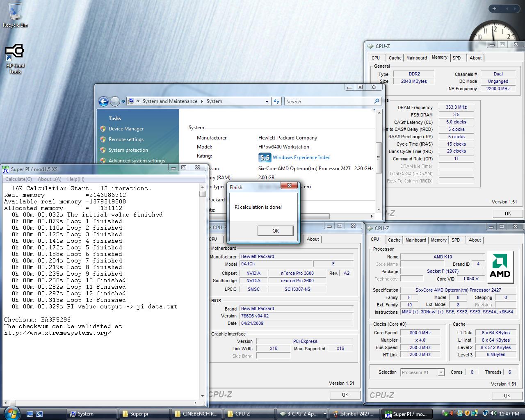Switch to SPD tab in Memory CPU-Z window
525x420 pixels.
pos(457,58)
